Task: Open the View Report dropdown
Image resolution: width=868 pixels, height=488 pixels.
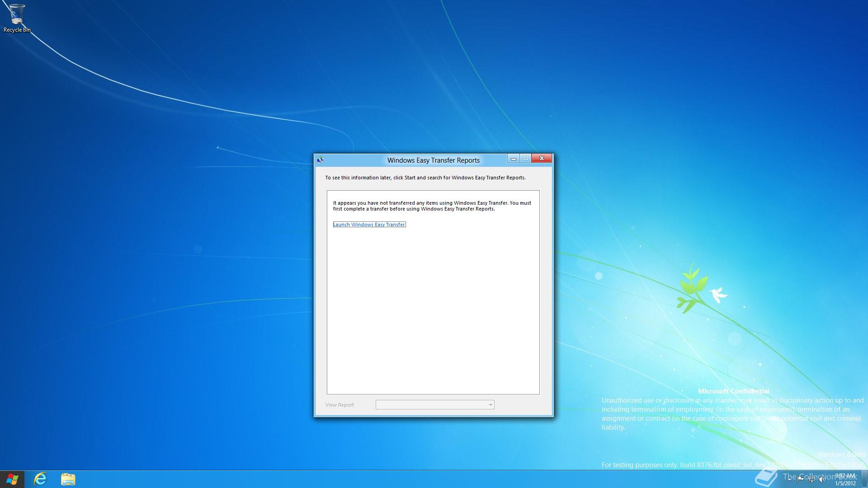Action: tap(435, 405)
